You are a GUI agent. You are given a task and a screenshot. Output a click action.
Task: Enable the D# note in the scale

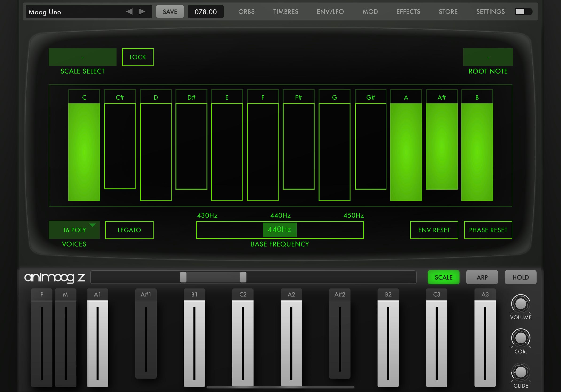point(191,139)
